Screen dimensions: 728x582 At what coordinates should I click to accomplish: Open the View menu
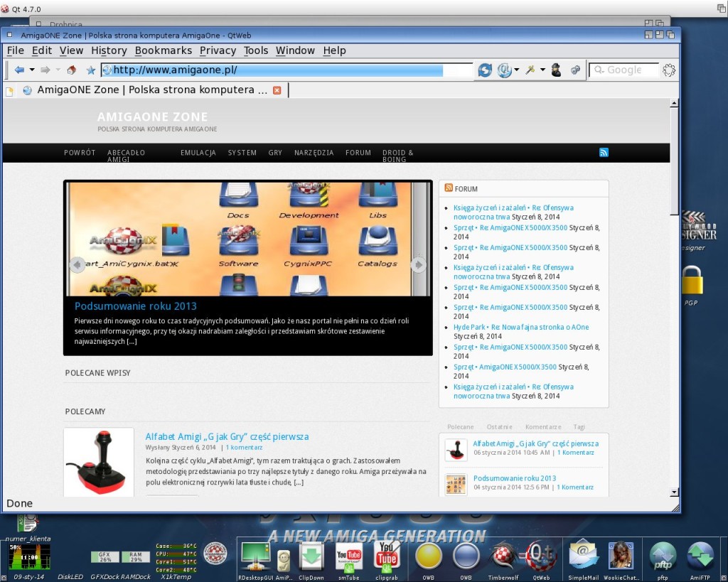coord(71,50)
